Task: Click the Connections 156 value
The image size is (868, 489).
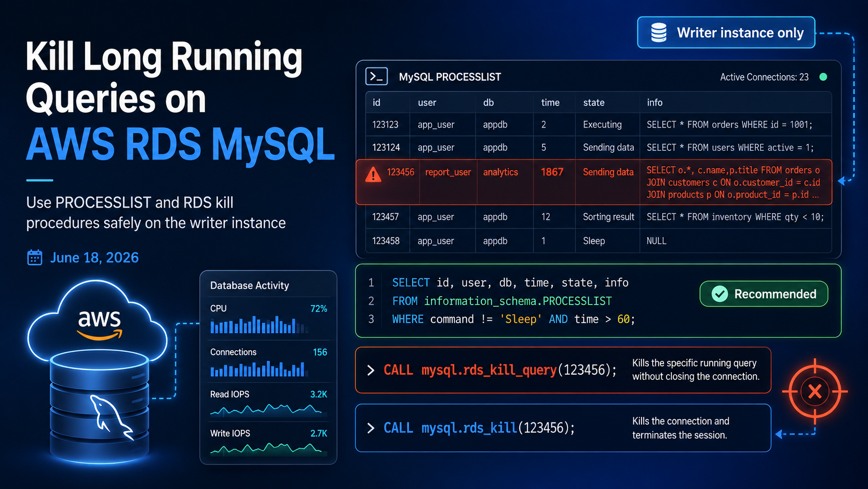Action: [320, 352]
